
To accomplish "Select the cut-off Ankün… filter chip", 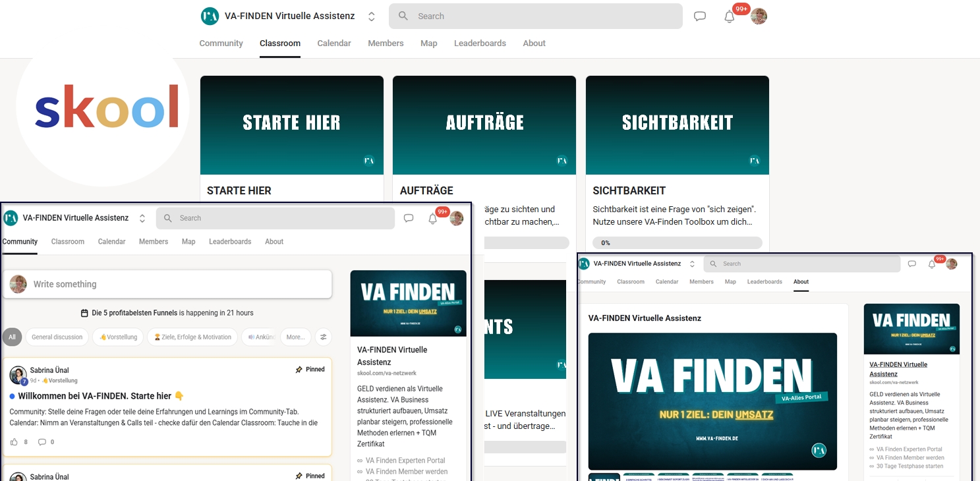I will pyautogui.click(x=259, y=337).
